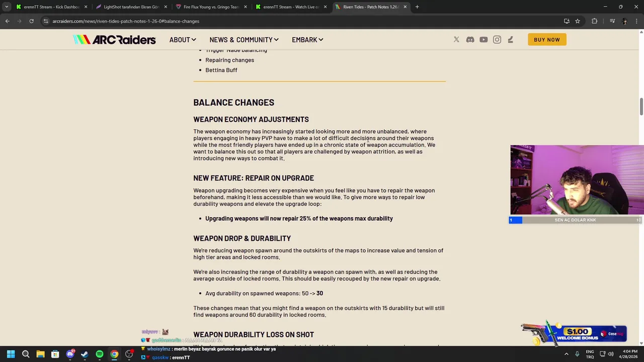Click Chrome icon in taskbar
644x362 pixels.
pyautogui.click(x=114, y=354)
